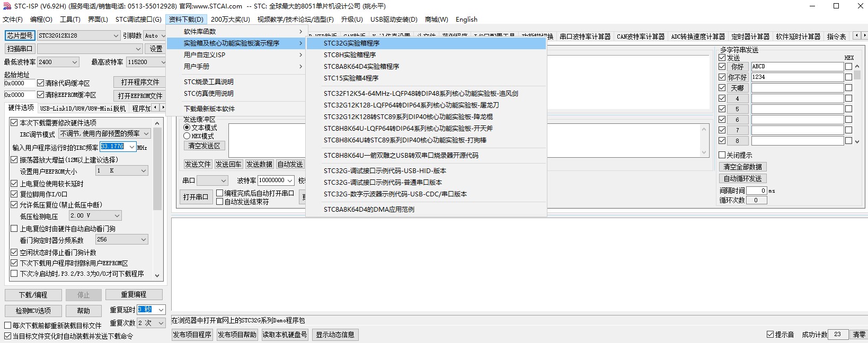Click 清空全部数据 button
868x343 pixels.
[743, 167]
